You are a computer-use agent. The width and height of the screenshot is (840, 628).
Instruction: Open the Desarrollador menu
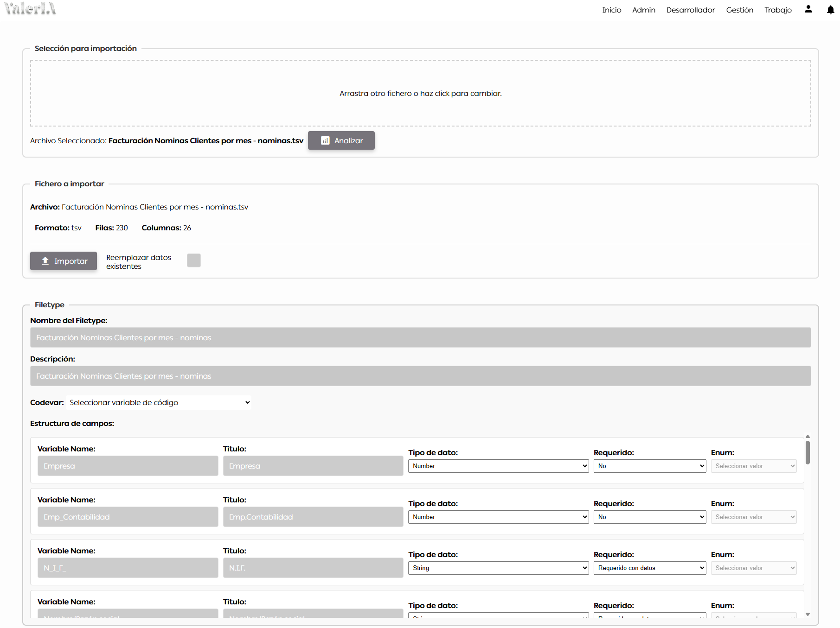(690, 10)
